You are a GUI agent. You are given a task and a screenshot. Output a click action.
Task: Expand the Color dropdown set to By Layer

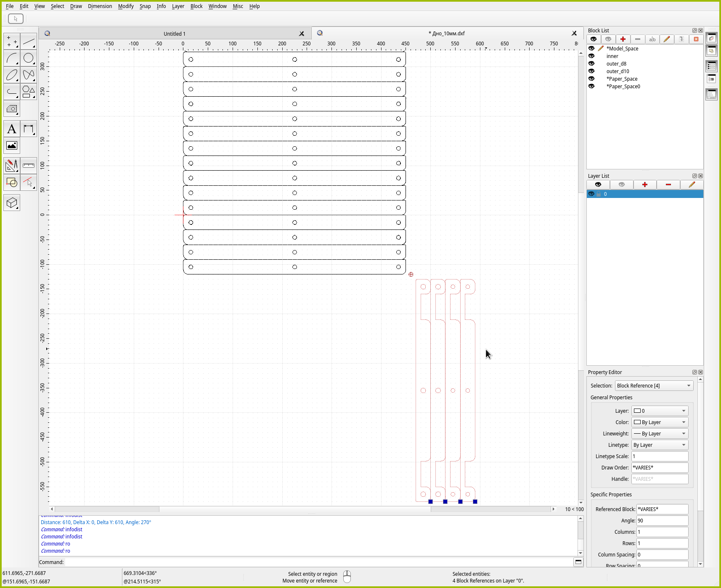(660, 422)
